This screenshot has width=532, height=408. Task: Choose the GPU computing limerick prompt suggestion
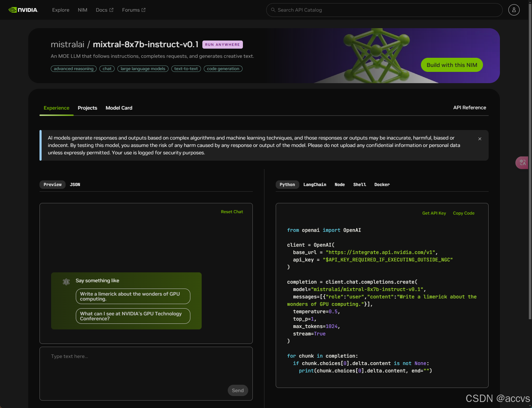click(x=133, y=296)
